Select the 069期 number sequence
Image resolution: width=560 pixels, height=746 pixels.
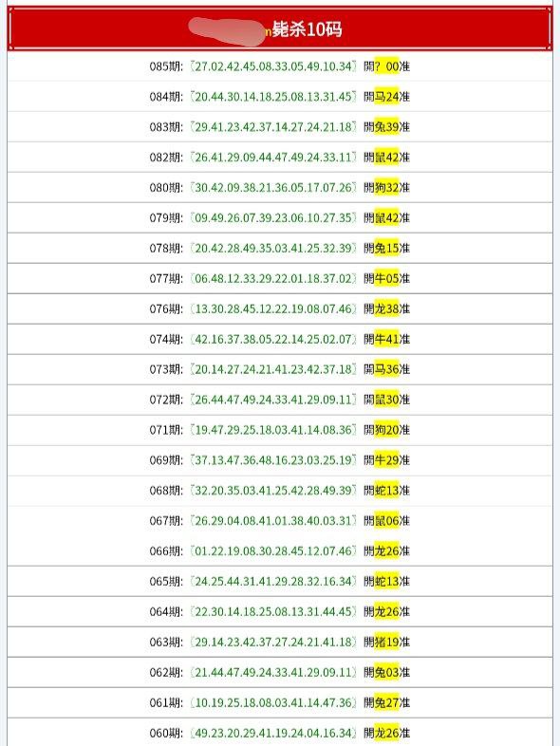(x=273, y=460)
